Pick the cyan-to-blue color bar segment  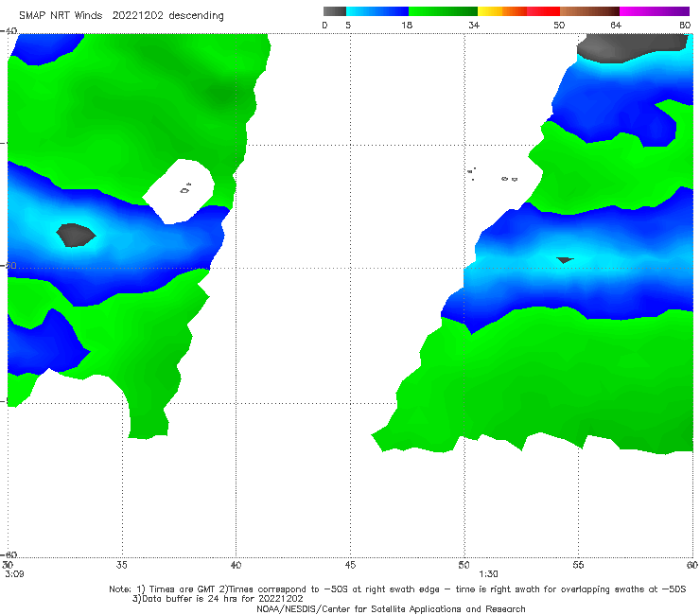(x=377, y=11)
